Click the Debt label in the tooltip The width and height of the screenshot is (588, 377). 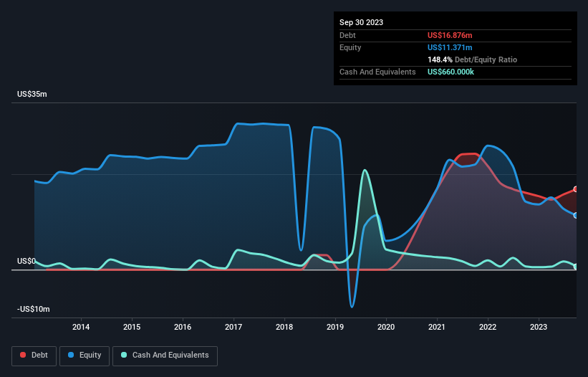click(347, 35)
